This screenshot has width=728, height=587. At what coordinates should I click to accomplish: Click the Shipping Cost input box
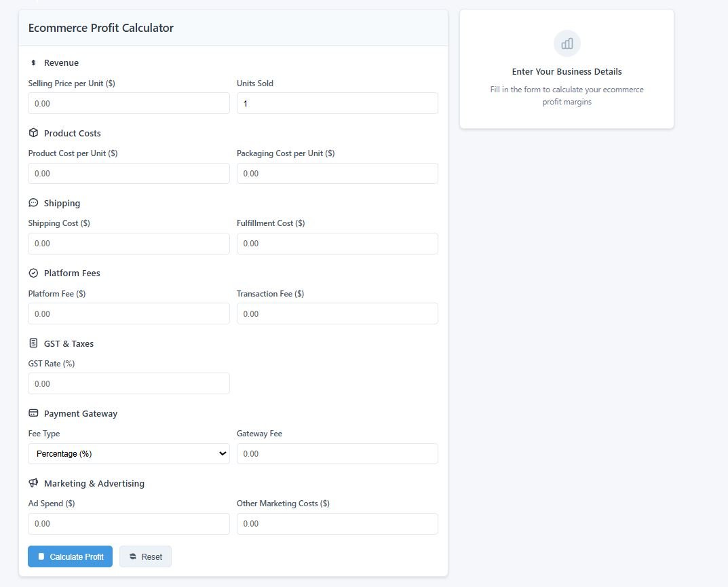pos(129,244)
